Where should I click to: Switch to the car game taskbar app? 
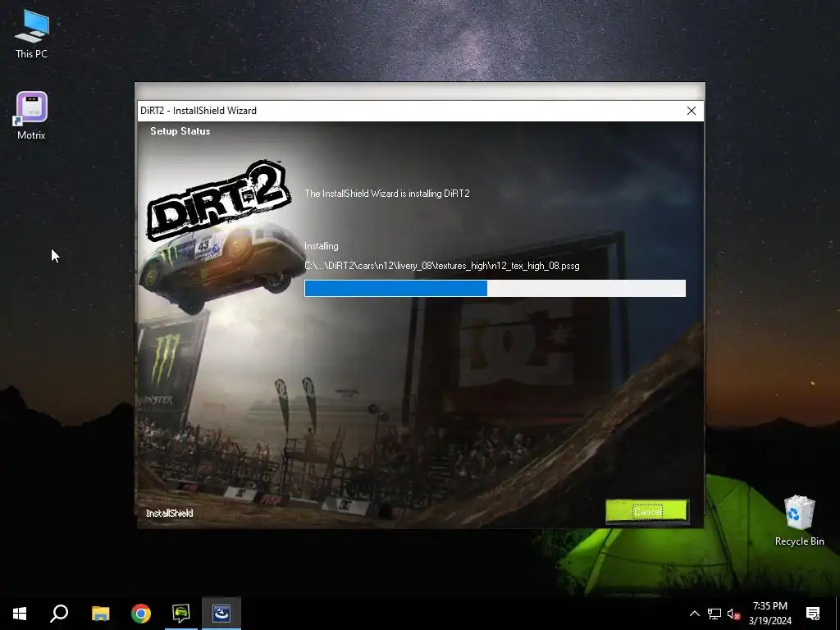[x=181, y=614]
